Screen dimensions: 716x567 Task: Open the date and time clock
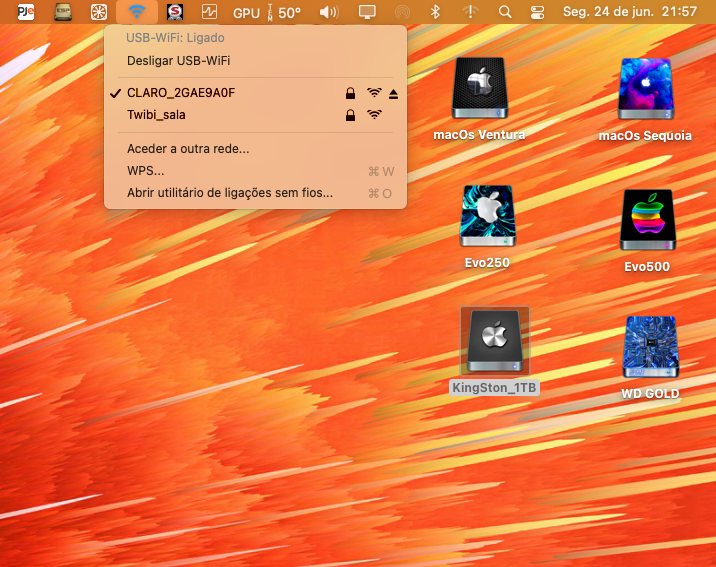630,11
